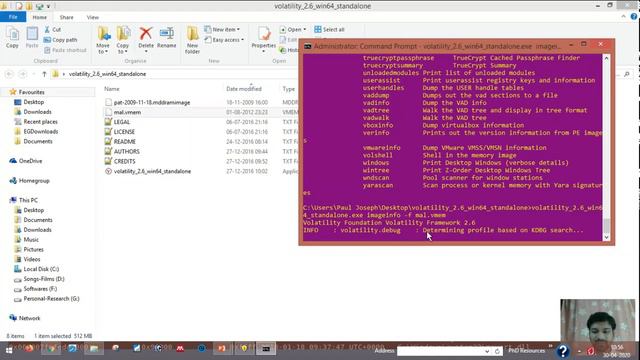The width and height of the screenshot is (640, 360).
Task: Click the Paste shortcut option
Action: coord(65,50)
